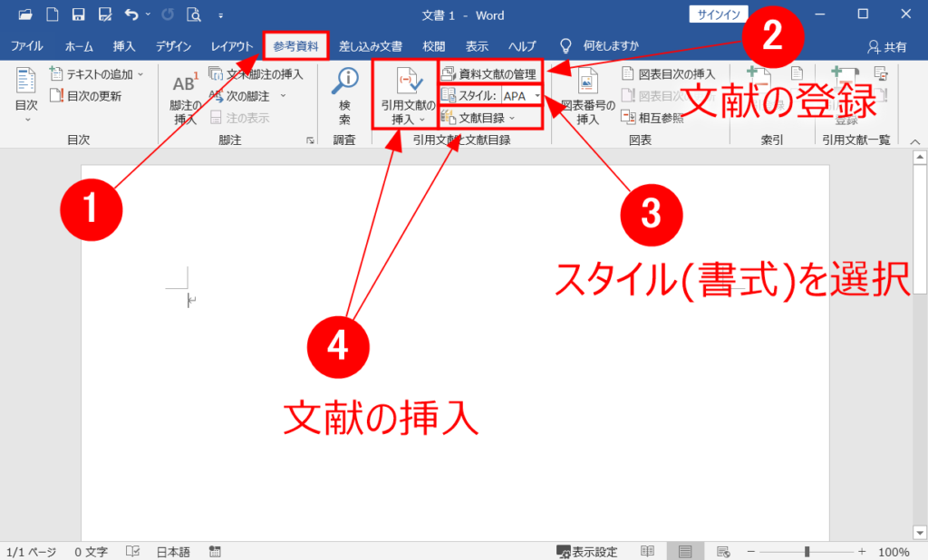Open the 目次 table of contents menu

[x=26, y=95]
